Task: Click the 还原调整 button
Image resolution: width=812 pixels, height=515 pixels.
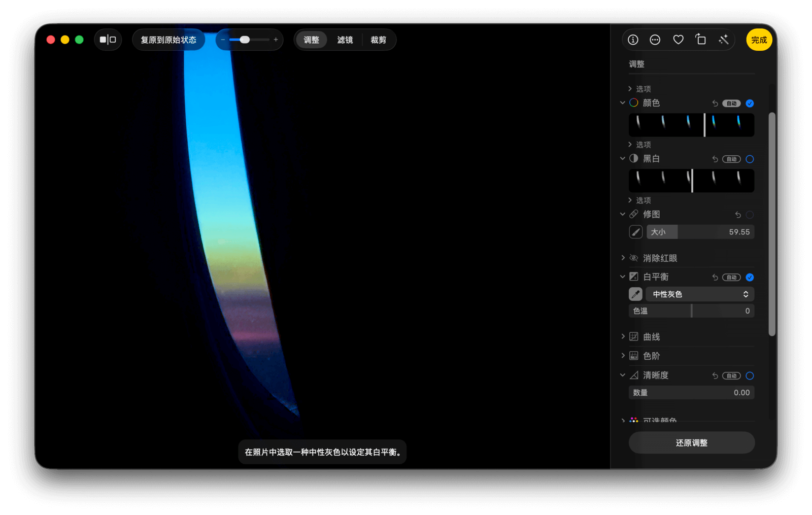Action: [x=691, y=443]
